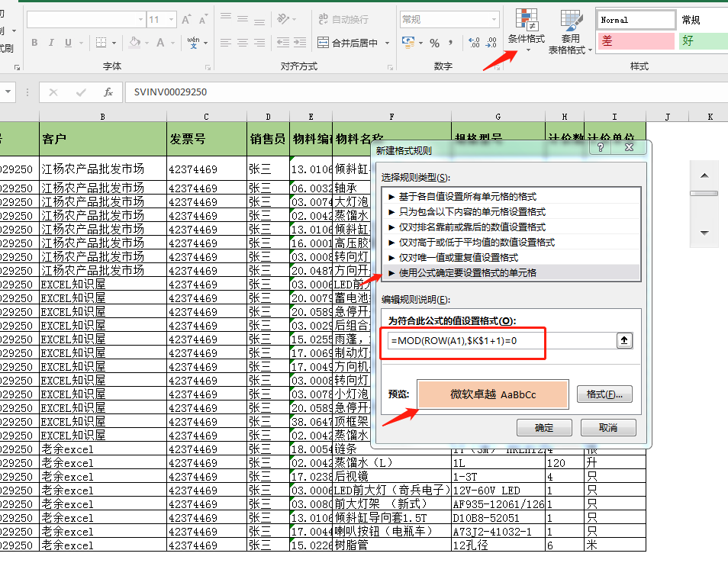
Task: Increase font size icon
Action: (x=186, y=20)
